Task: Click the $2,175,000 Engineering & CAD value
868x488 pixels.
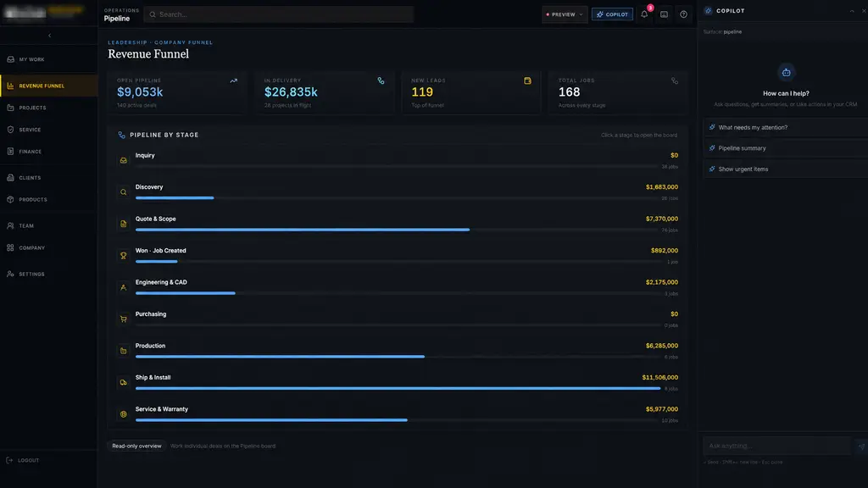Action: click(661, 282)
